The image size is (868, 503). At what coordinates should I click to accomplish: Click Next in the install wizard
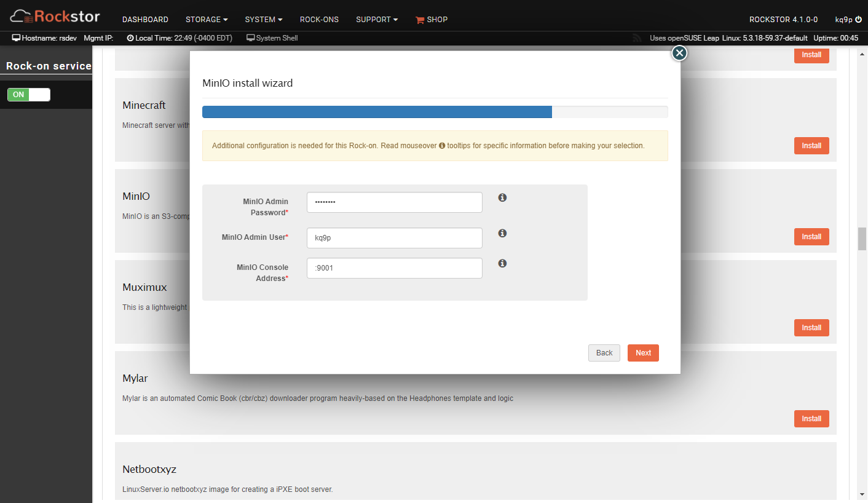(643, 353)
